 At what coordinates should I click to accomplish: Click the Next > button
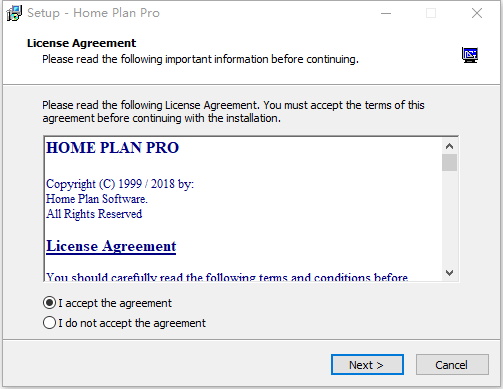367,365
